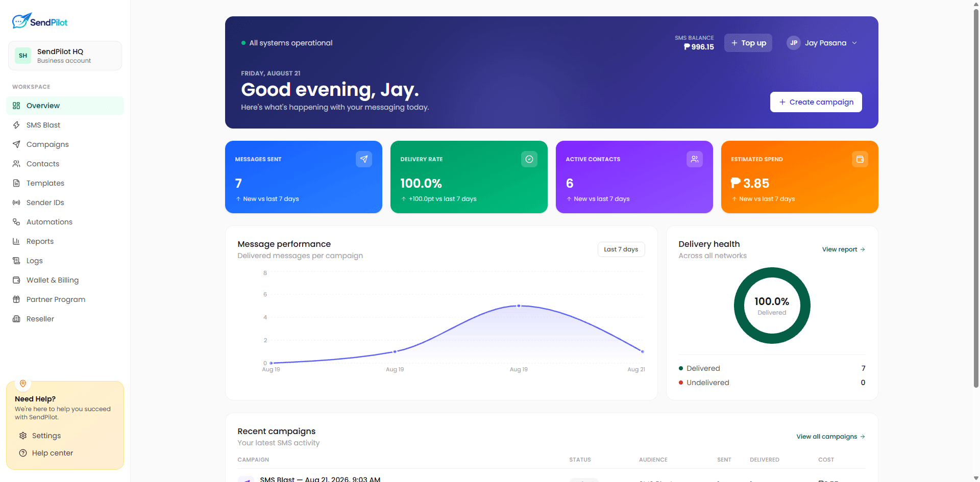Click the Audience column header
This screenshot has width=980, height=482.
653,460
